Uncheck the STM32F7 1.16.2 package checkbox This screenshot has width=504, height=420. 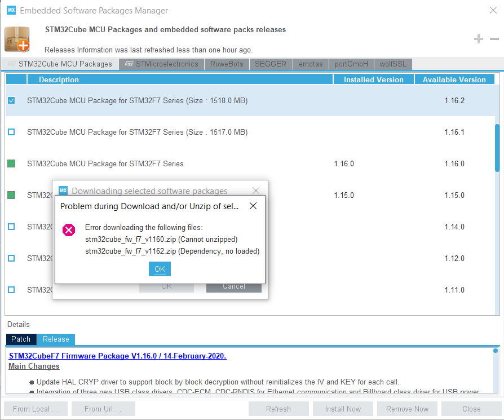click(11, 100)
